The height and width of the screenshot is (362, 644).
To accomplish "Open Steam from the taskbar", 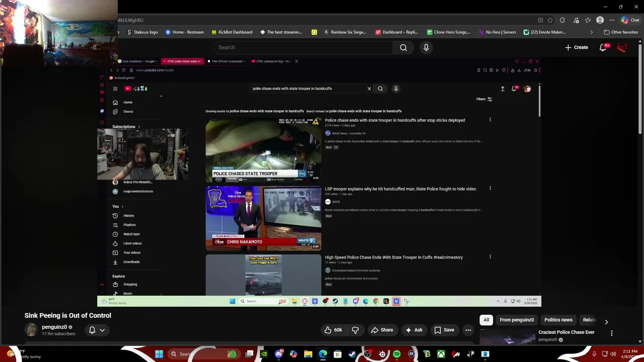I will pos(352,354).
